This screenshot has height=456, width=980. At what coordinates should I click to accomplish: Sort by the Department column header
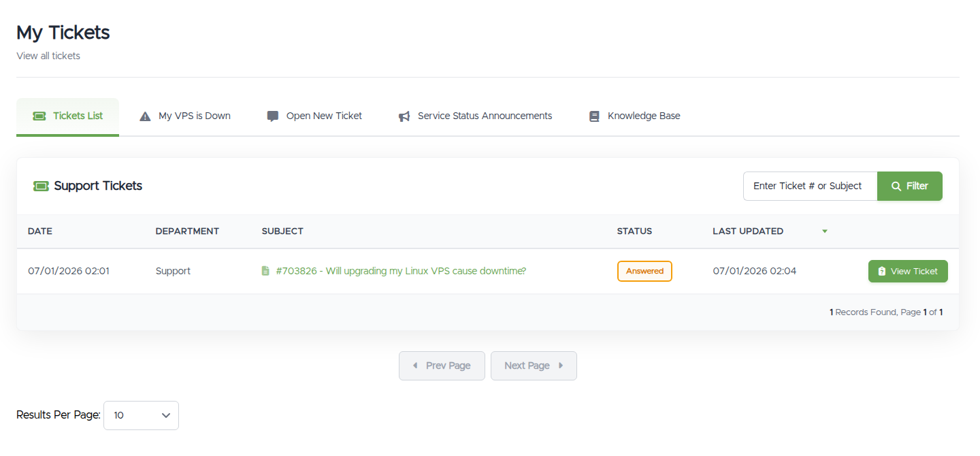tap(187, 231)
